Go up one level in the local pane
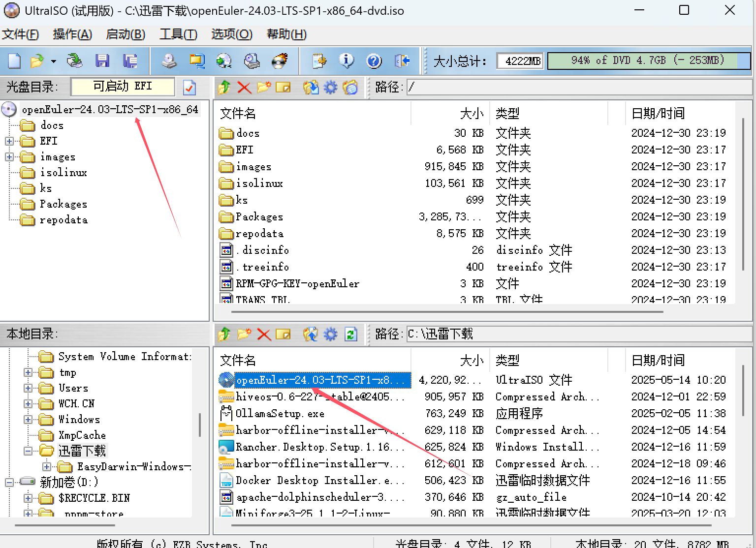The width and height of the screenshot is (756, 548). [x=224, y=335]
